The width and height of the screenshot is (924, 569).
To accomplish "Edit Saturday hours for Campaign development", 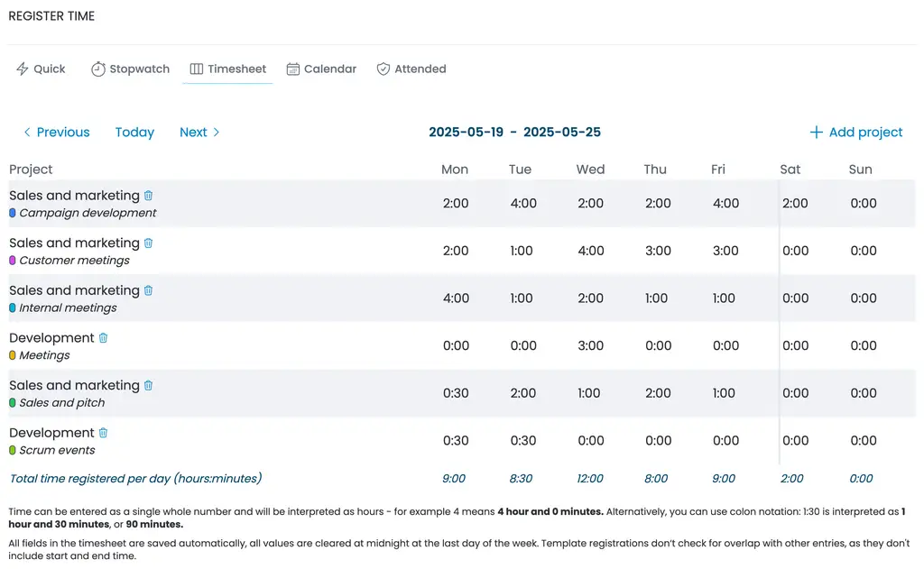I will tap(795, 204).
